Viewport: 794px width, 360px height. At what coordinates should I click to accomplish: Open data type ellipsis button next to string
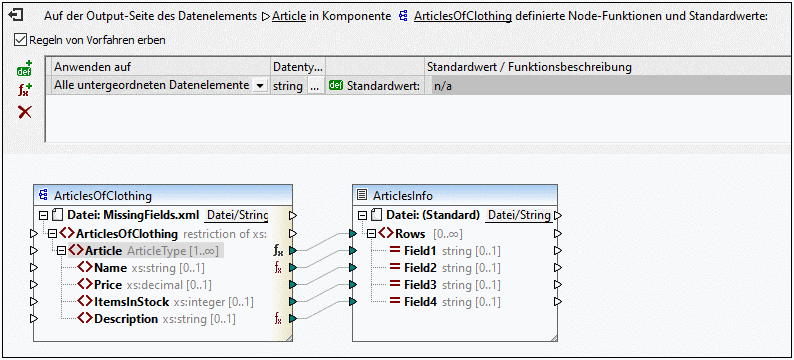[314, 86]
